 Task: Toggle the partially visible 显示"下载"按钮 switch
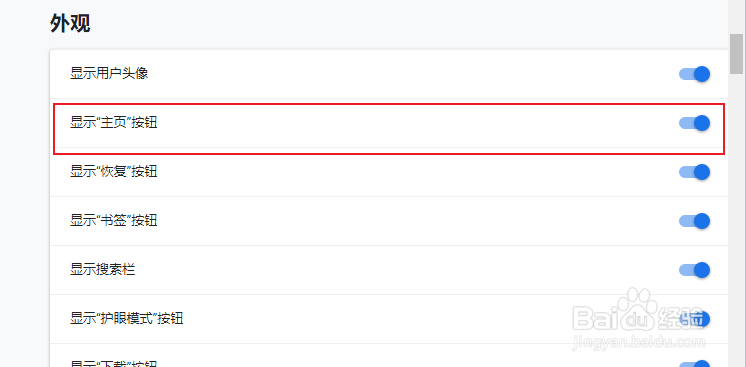(694, 364)
